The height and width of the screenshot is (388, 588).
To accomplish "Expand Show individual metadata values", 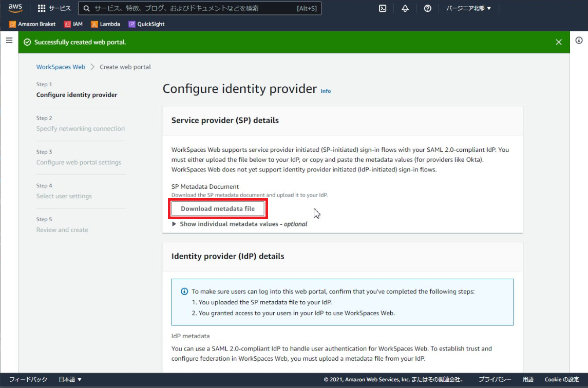I will pos(239,224).
